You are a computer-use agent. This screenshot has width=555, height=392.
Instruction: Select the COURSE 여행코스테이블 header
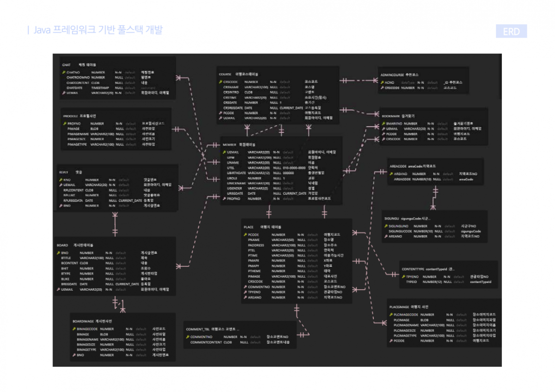point(238,75)
